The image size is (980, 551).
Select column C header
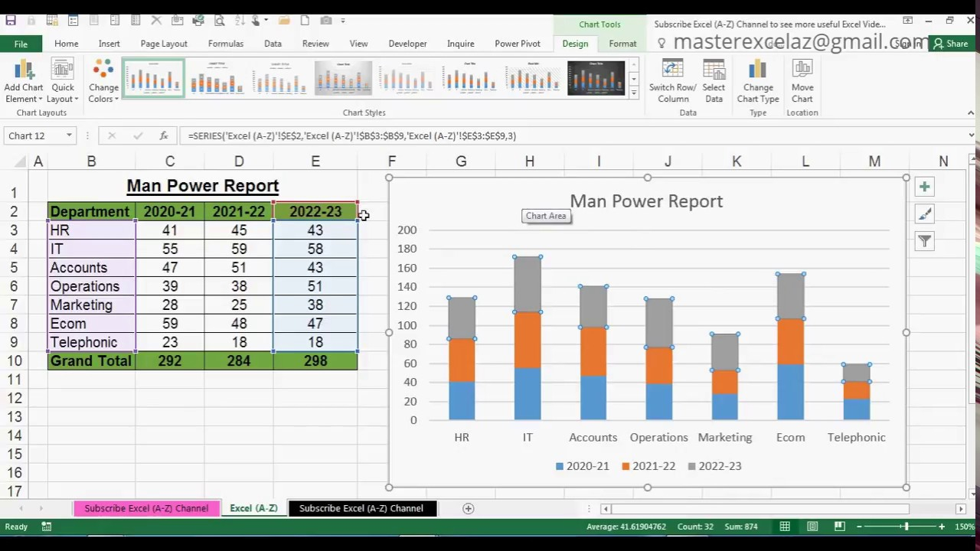click(x=170, y=161)
